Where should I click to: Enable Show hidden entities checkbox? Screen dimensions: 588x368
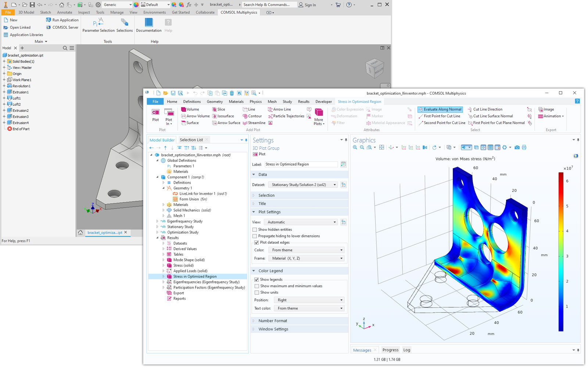255,230
